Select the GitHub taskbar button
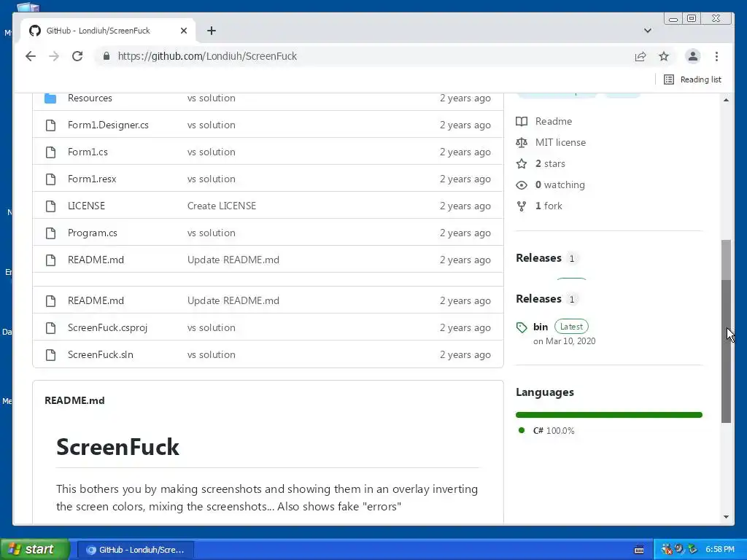 click(135, 550)
